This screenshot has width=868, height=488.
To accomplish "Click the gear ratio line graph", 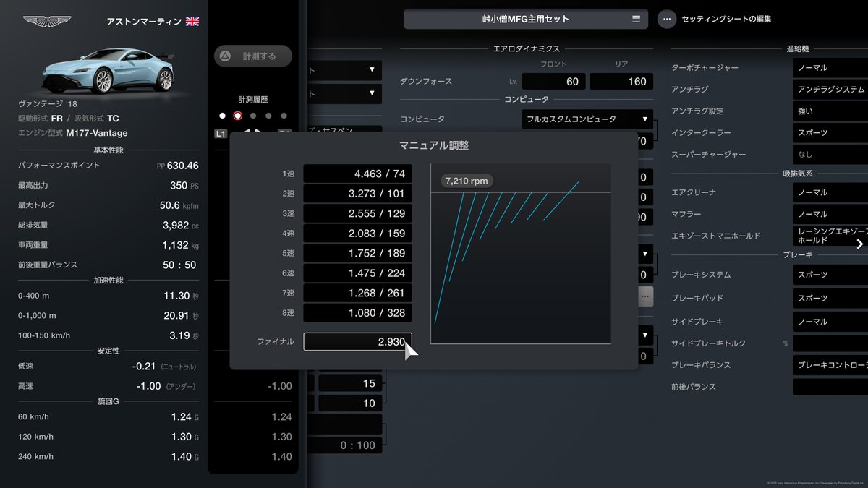I will [521, 254].
